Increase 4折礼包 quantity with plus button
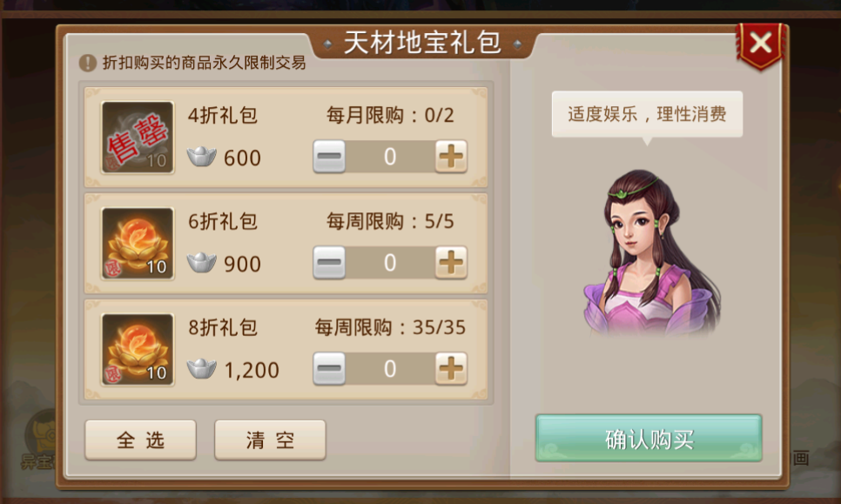The image size is (841, 504). [451, 157]
